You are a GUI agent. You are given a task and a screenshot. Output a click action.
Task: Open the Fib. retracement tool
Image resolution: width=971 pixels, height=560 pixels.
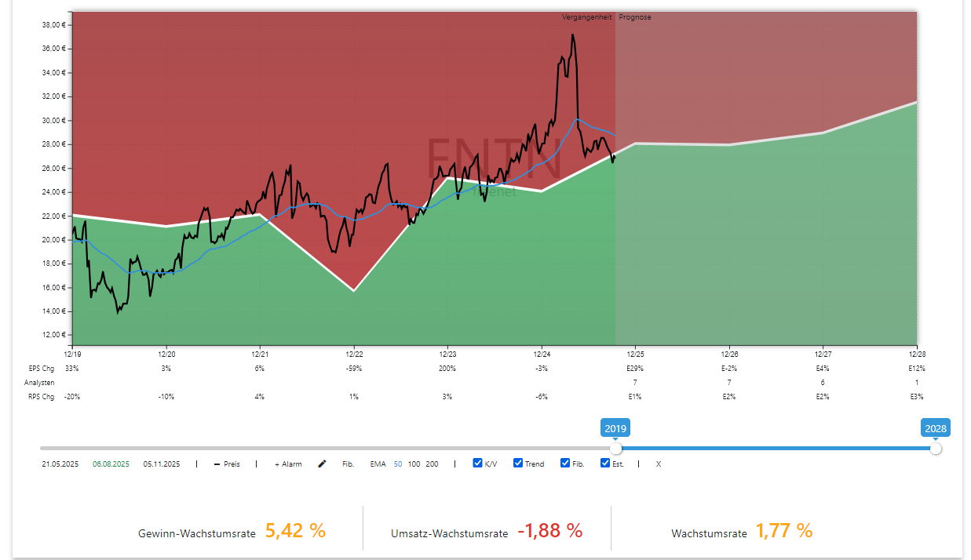(348, 464)
